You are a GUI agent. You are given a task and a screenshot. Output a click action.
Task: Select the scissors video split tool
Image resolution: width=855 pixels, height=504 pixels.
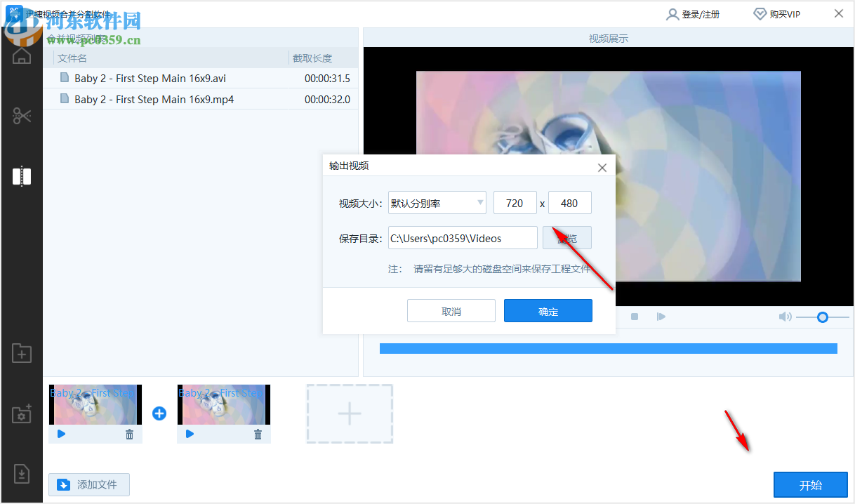click(21, 115)
